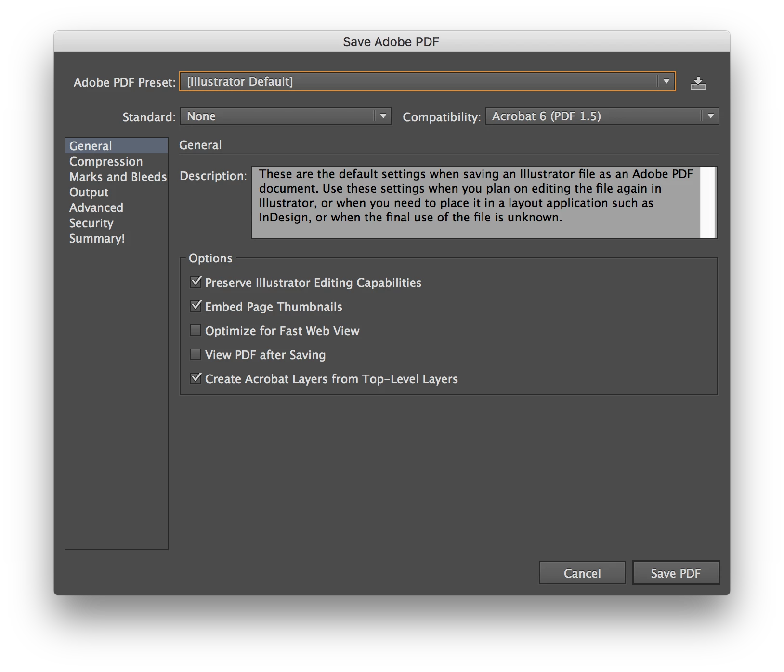View the Summary! section
Image resolution: width=784 pixels, height=672 pixels.
click(117, 238)
